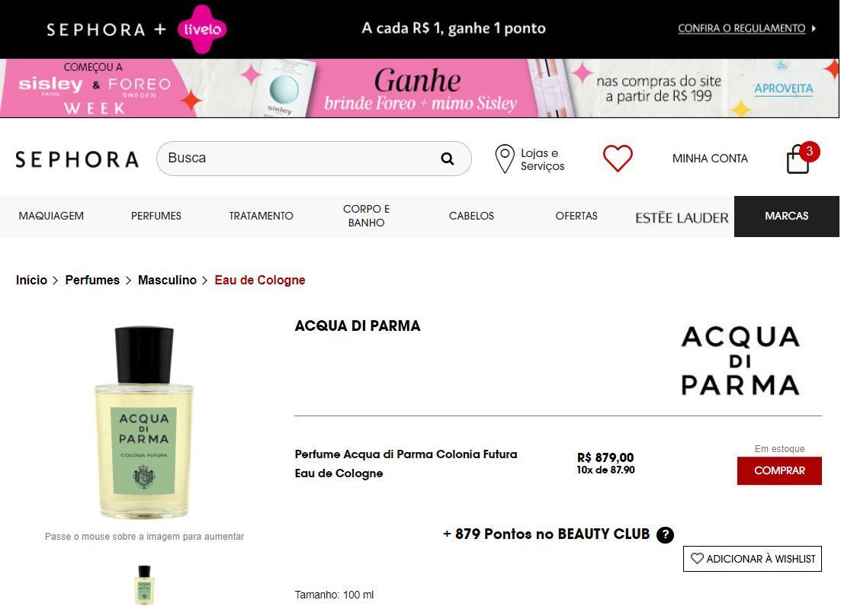841x616 pixels.
Task: Click the Livelo pink logo badge
Action: [201, 29]
